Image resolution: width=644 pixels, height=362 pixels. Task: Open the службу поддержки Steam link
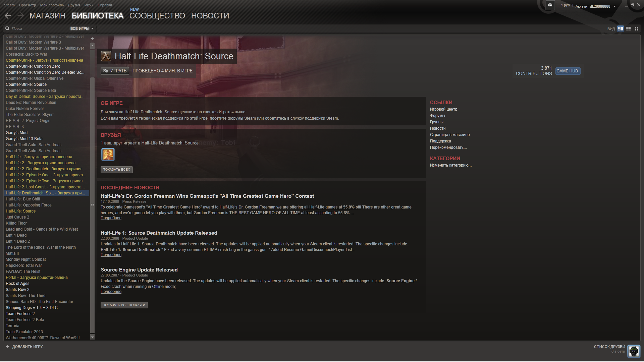pos(314,118)
